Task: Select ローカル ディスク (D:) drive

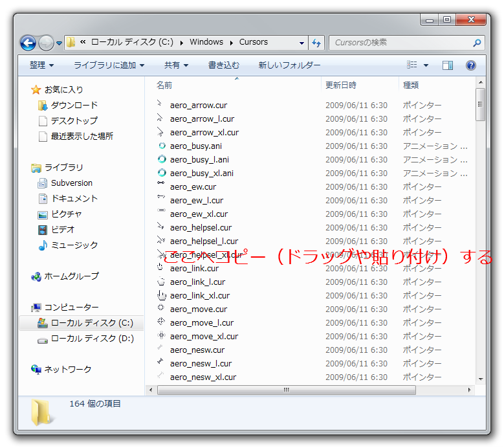Action: pos(92,338)
